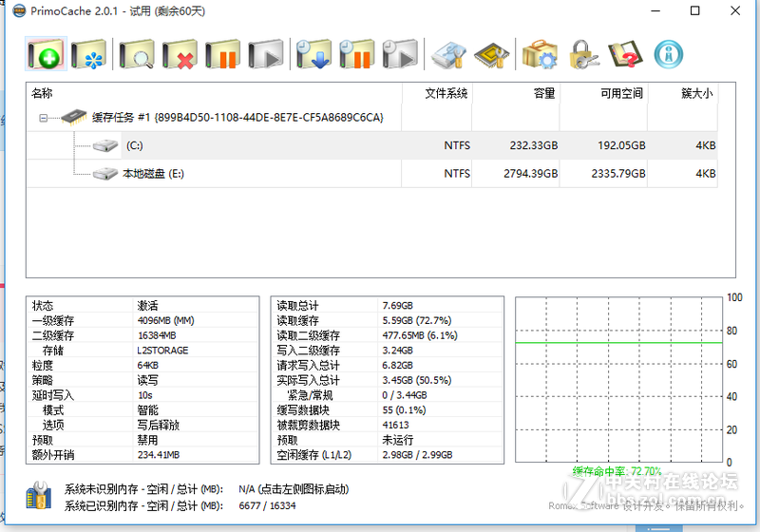The height and width of the screenshot is (532, 760).
Task: Click the 16384MB level-2 cache value
Action: [157, 335]
